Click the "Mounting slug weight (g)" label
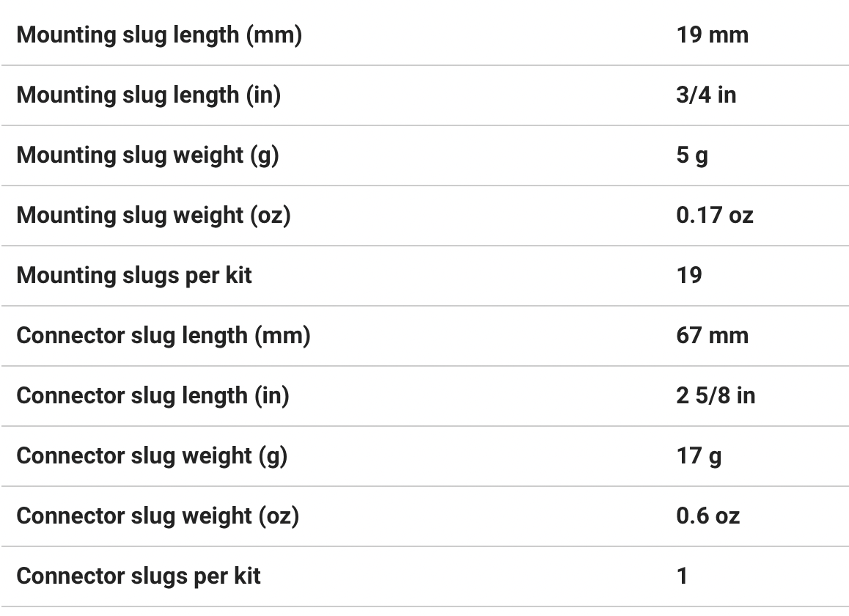 [147, 155]
